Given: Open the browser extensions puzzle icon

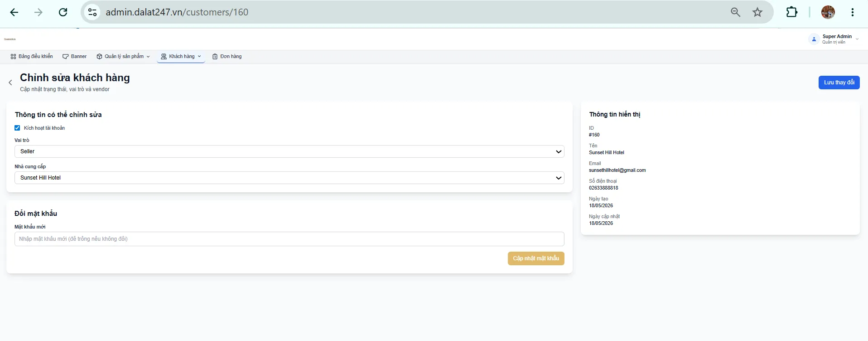Looking at the screenshot, I should coord(792,12).
